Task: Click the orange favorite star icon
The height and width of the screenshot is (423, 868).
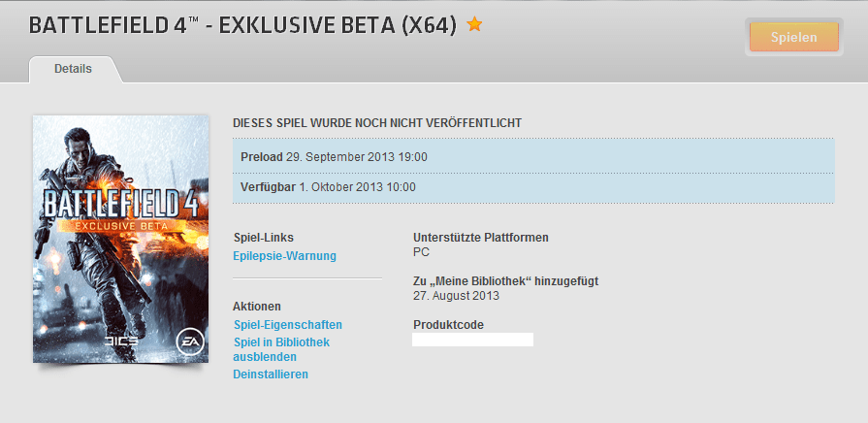Action: (474, 24)
